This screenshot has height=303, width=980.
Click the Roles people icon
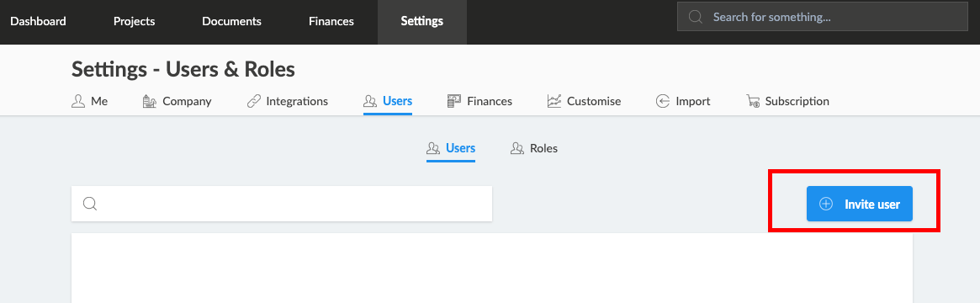[x=516, y=149]
